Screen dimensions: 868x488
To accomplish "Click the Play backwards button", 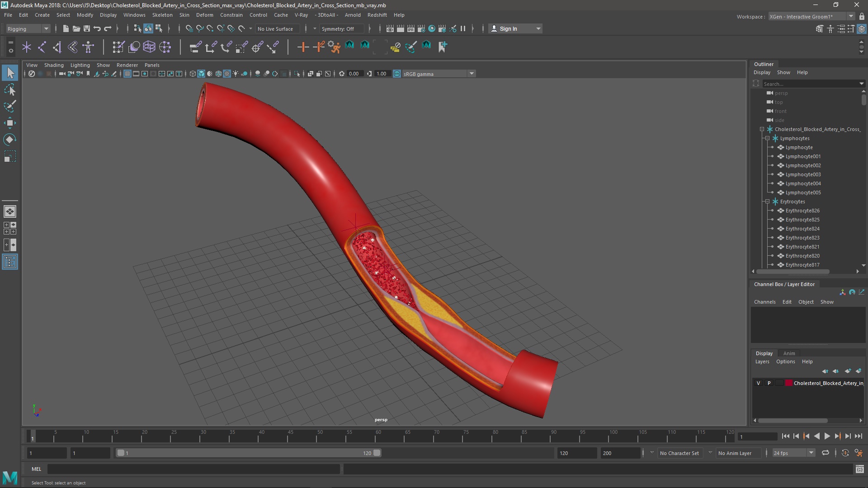I will click(x=816, y=436).
